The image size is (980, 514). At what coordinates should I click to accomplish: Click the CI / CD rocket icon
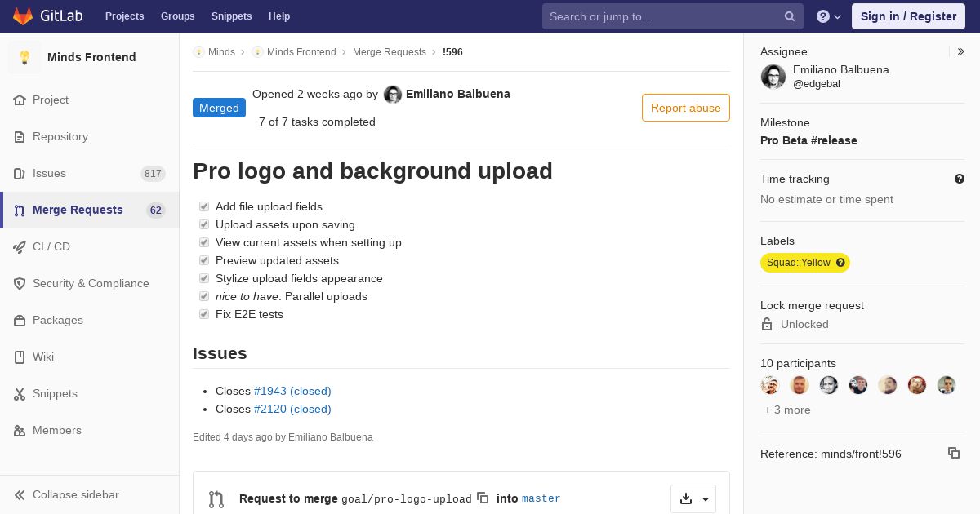tap(20, 247)
